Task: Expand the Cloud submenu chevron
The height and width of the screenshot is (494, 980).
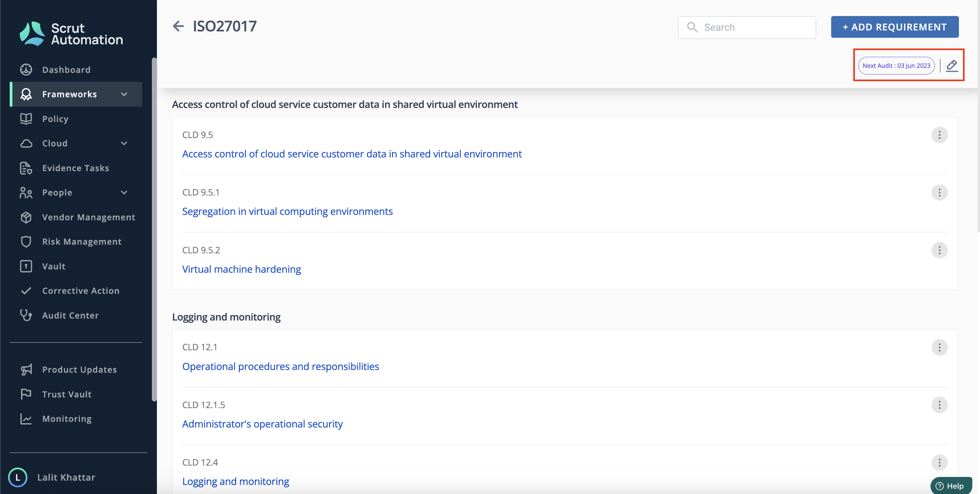Action: click(x=124, y=143)
